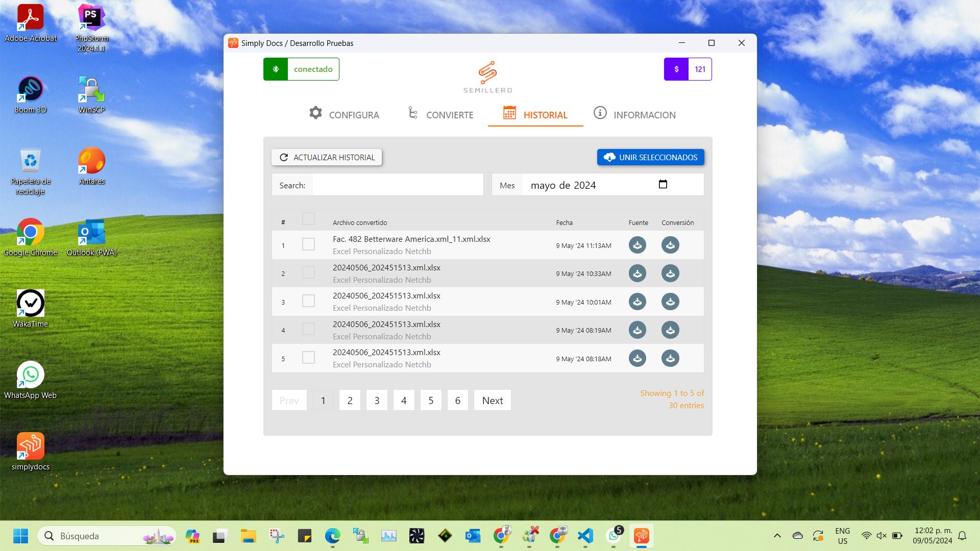Viewport: 980px width, 551px height.
Task: Click the purple dollar credits icon
Action: pos(676,69)
